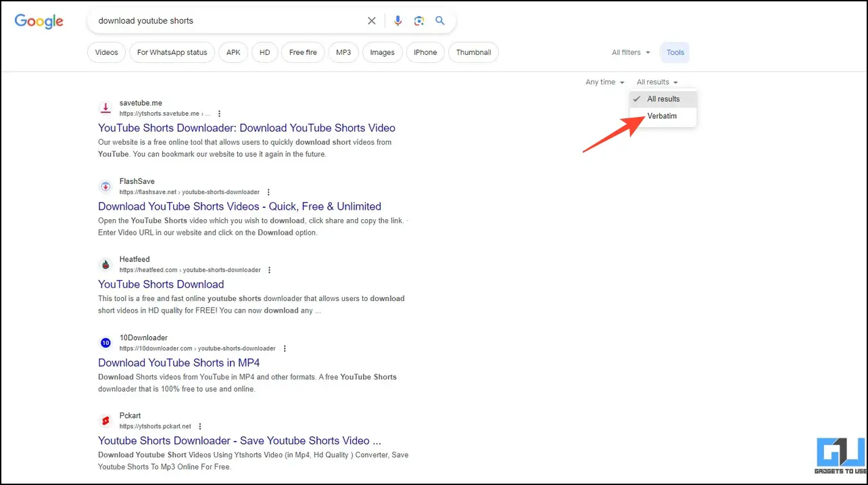Open Youtube Shorts Downloader - Save Youtube Shorts Video
The width and height of the screenshot is (868, 485).
pos(240,440)
